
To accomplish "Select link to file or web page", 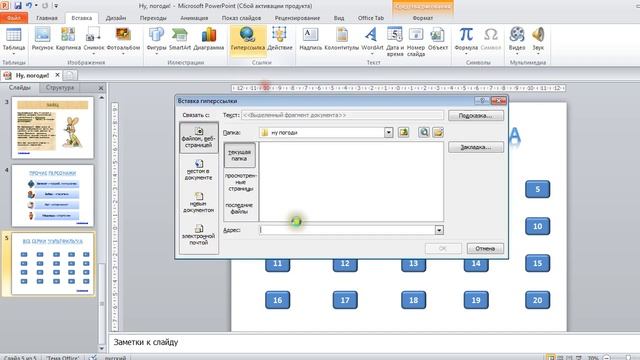I will click(199, 138).
